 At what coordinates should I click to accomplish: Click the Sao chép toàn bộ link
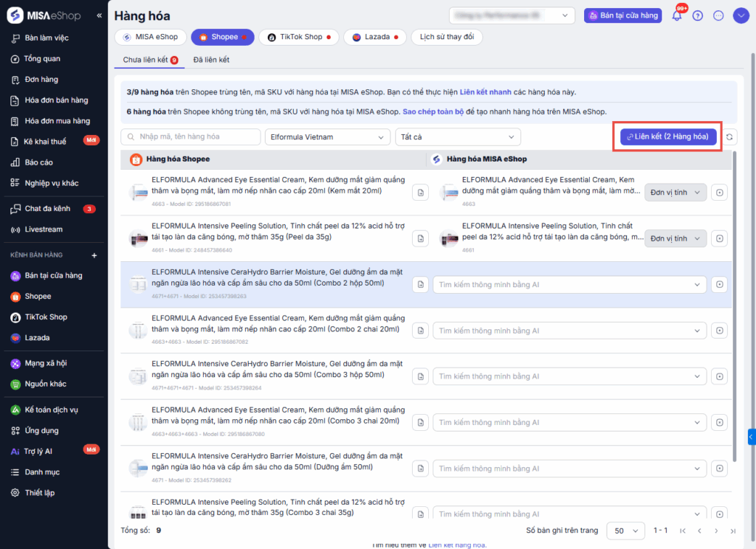pyautogui.click(x=433, y=112)
